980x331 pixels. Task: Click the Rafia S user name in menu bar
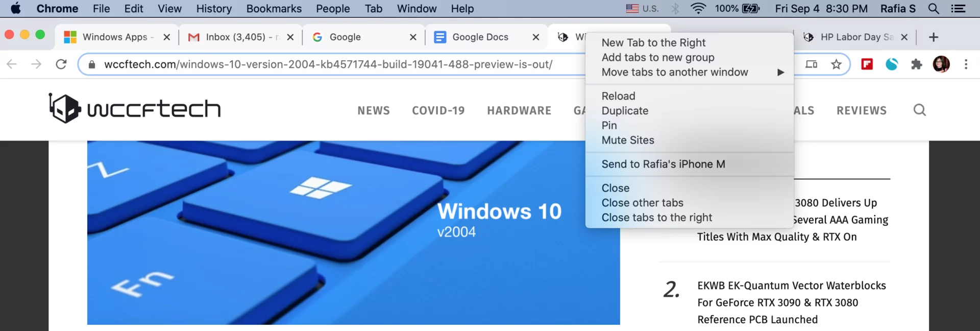(x=898, y=9)
